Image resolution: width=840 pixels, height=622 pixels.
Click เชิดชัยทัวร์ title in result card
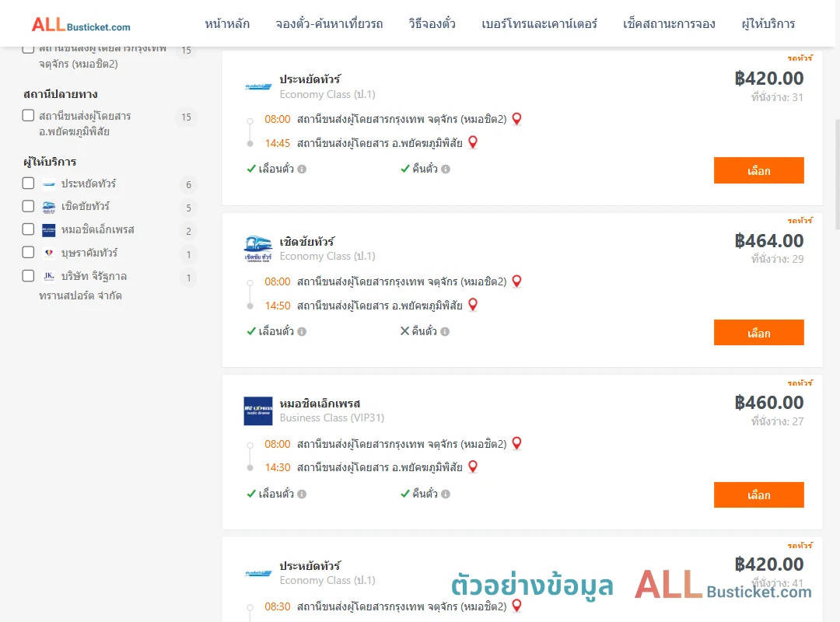coord(307,242)
